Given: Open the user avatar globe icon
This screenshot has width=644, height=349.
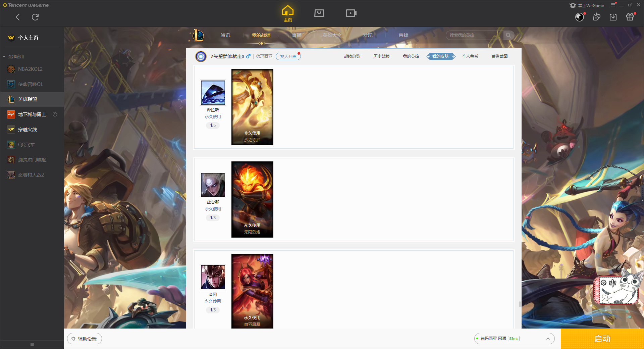Looking at the screenshot, I should (x=580, y=17).
